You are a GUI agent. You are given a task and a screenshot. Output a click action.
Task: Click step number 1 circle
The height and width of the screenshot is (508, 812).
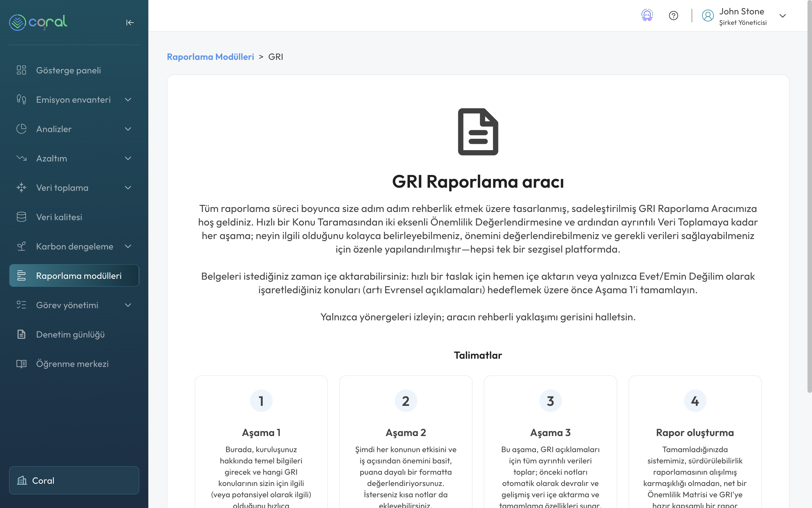pyautogui.click(x=261, y=401)
